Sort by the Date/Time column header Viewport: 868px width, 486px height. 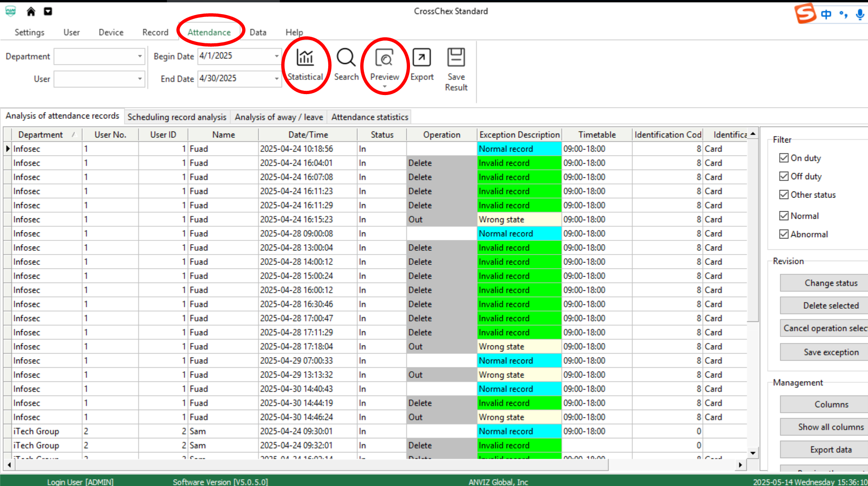(308, 135)
